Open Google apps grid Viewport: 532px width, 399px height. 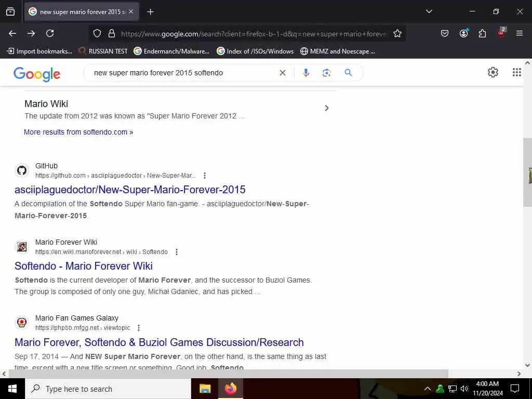[x=517, y=72]
